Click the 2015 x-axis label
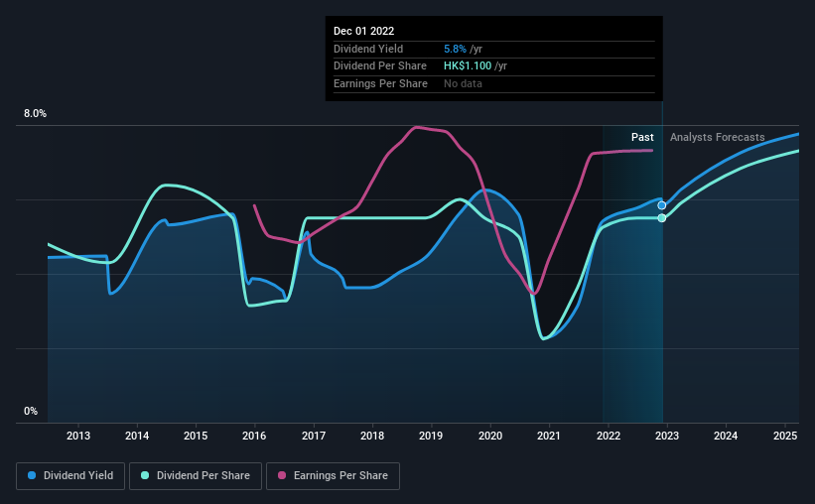 (x=196, y=436)
